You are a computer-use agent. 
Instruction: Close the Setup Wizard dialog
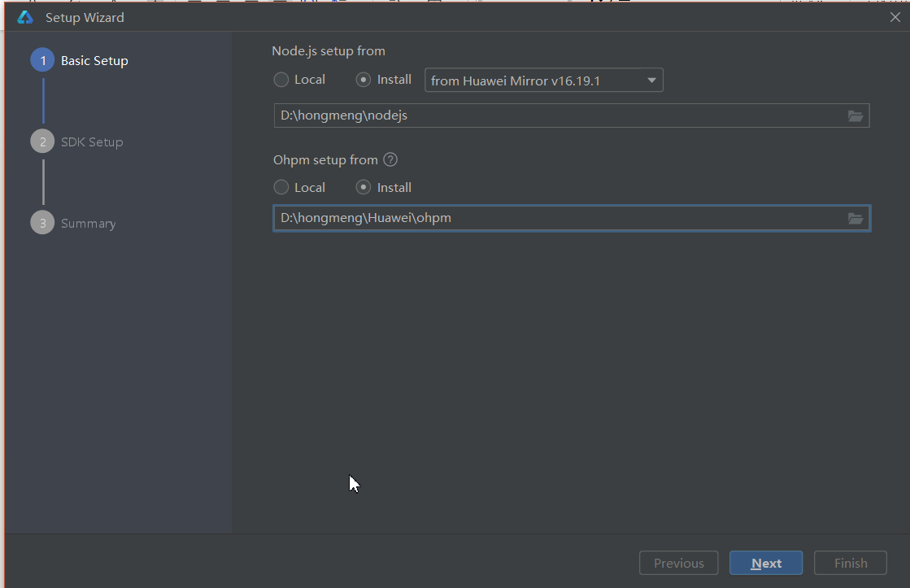click(x=895, y=17)
